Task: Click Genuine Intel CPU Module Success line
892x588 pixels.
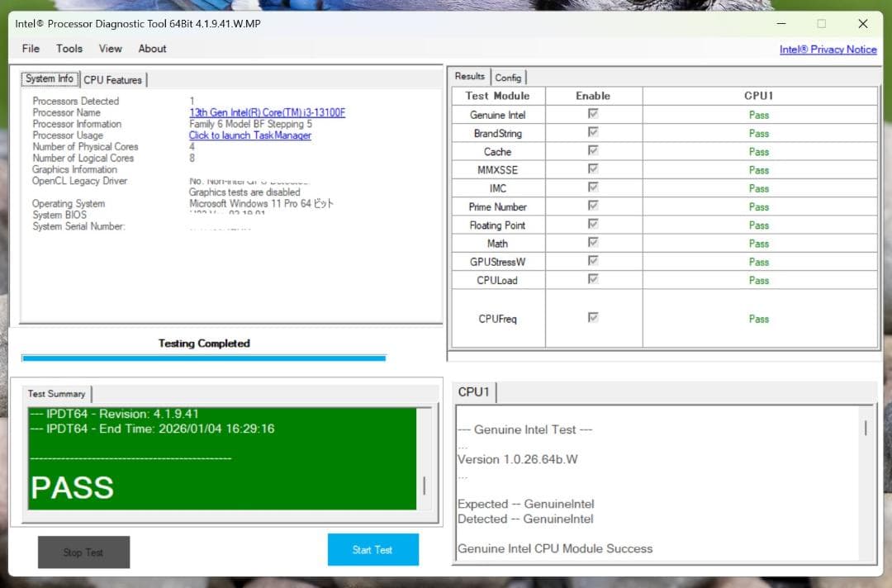Action: coord(555,548)
